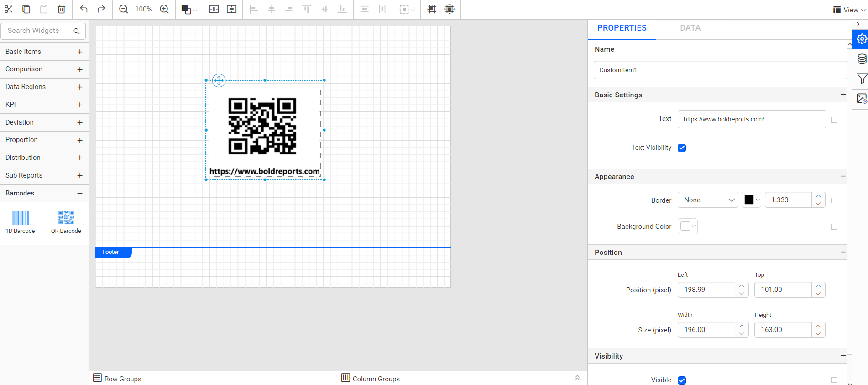This screenshot has width=868, height=385.
Task: Toggle expression checkbox beside Text field
Action: [834, 120]
